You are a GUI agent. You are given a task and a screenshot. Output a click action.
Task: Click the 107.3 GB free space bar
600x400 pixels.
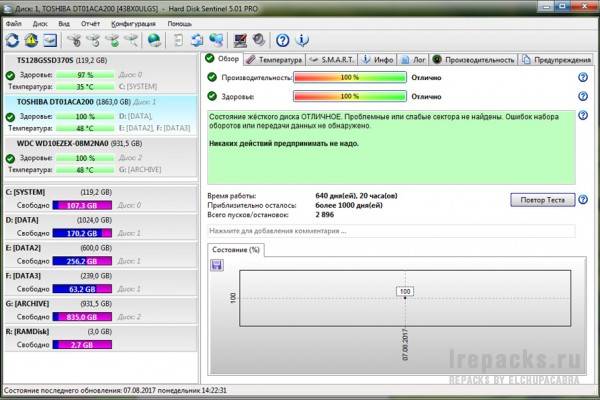[x=82, y=206]
